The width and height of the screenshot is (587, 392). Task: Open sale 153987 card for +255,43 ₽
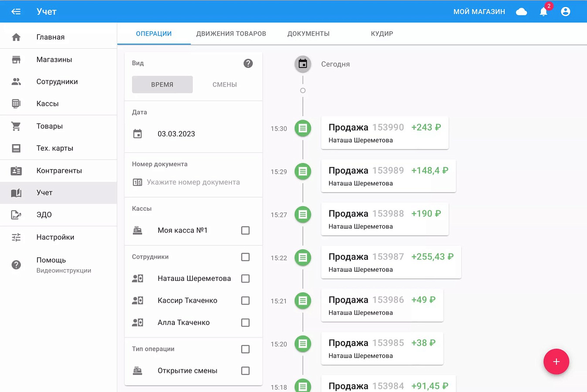(x=391, y=262)
